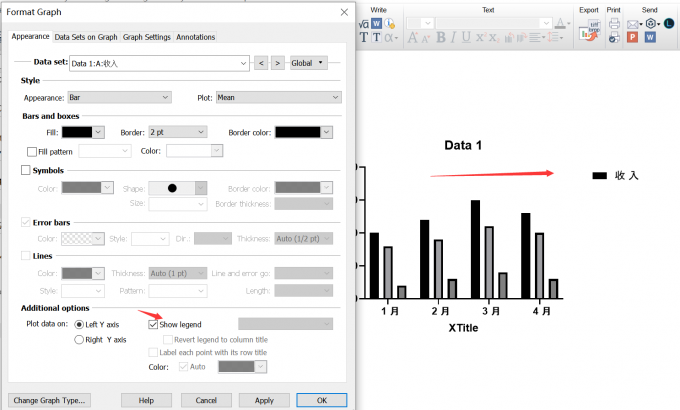Print with the top printer icon
This screenshot has height=410, width=680.
(614, 23)
